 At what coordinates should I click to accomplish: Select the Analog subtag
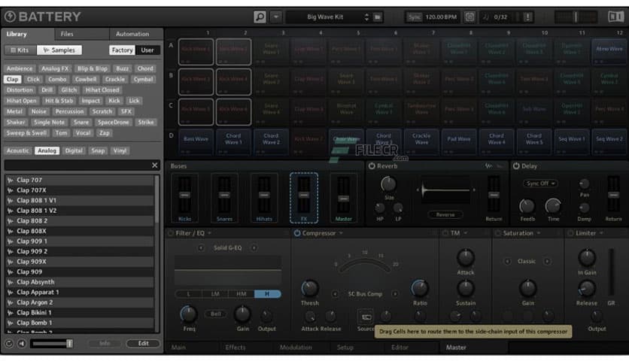coord(47,150)
